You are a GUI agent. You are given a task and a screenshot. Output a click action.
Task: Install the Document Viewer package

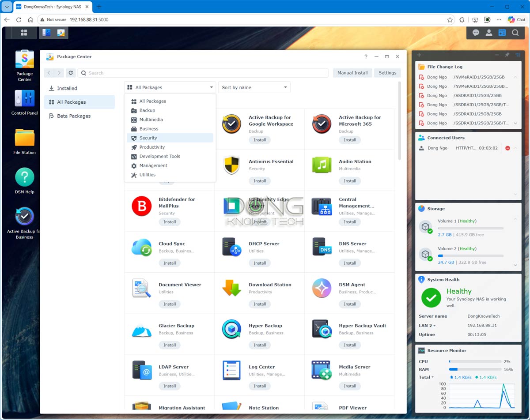170,304
